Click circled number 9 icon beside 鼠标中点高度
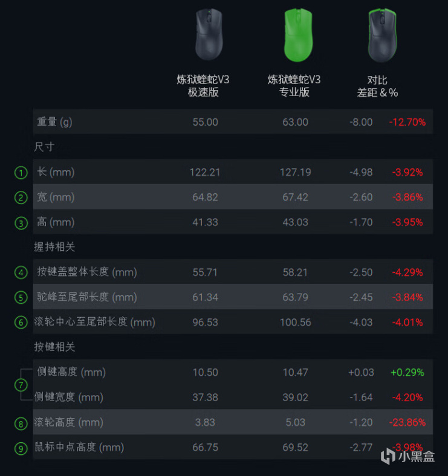 21,448
